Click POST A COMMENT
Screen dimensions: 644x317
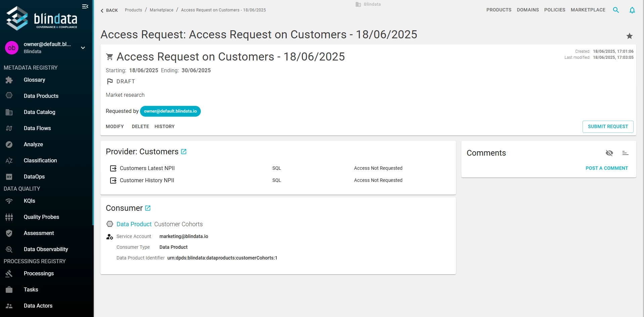606,168
